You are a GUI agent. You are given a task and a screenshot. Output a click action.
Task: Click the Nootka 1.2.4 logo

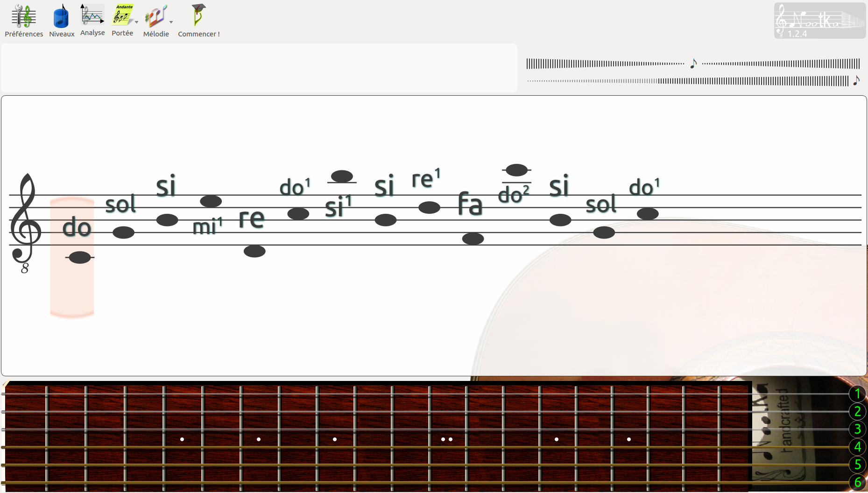820,21
